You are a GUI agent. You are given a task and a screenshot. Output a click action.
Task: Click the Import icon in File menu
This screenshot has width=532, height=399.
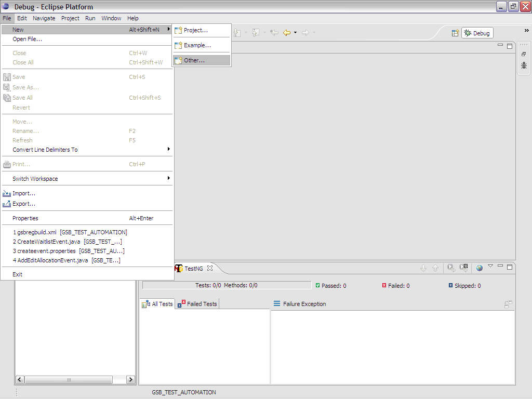(7, 194)
